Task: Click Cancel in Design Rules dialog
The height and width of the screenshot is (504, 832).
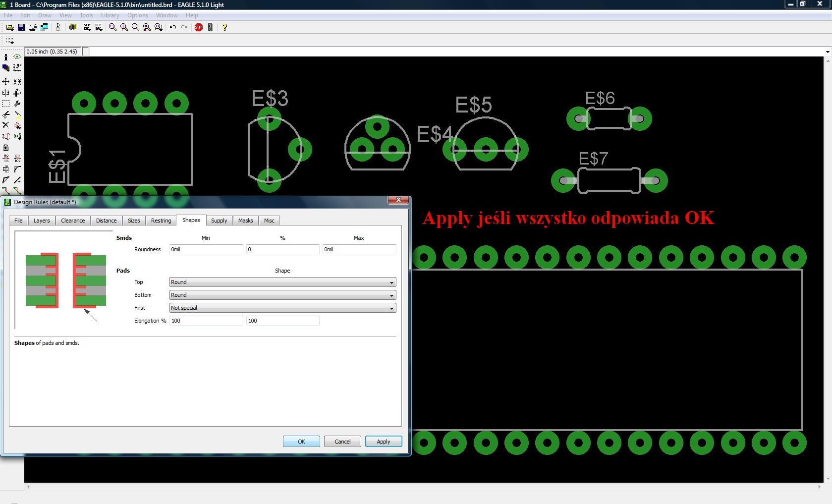Action: coord(342,442)
